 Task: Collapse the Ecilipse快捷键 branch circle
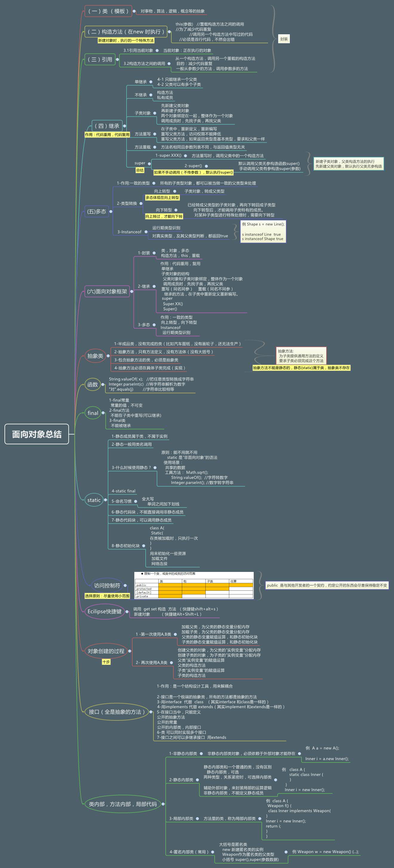tap(127, 612)
